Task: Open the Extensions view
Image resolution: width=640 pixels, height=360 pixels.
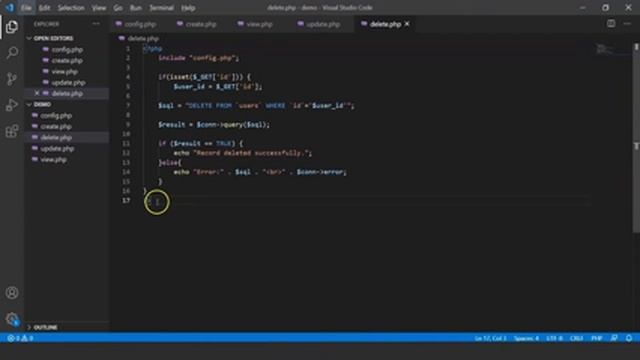Action: [x=12, y=131]
